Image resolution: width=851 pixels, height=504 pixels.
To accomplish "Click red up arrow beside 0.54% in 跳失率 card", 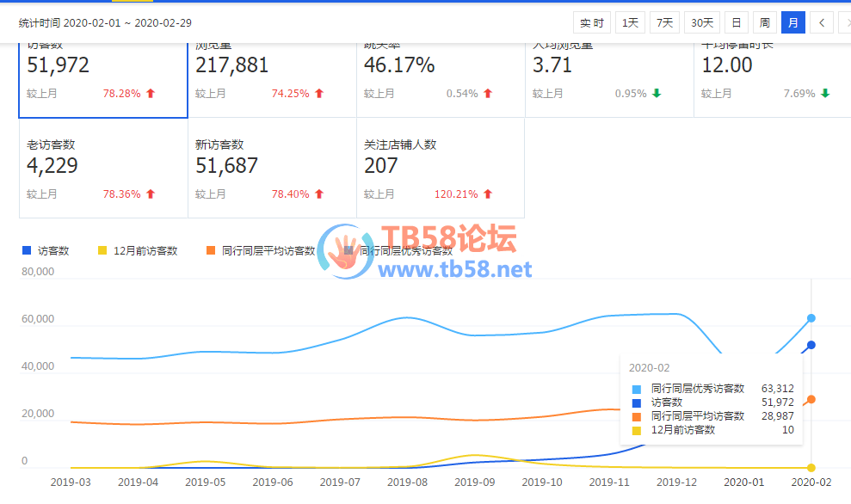I will (488, 94).
